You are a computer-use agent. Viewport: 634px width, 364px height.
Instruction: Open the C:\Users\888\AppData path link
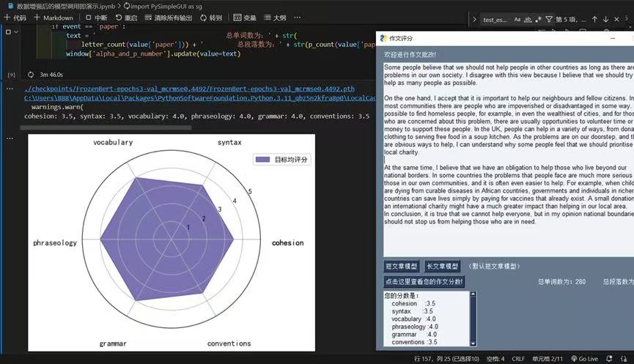200,97
